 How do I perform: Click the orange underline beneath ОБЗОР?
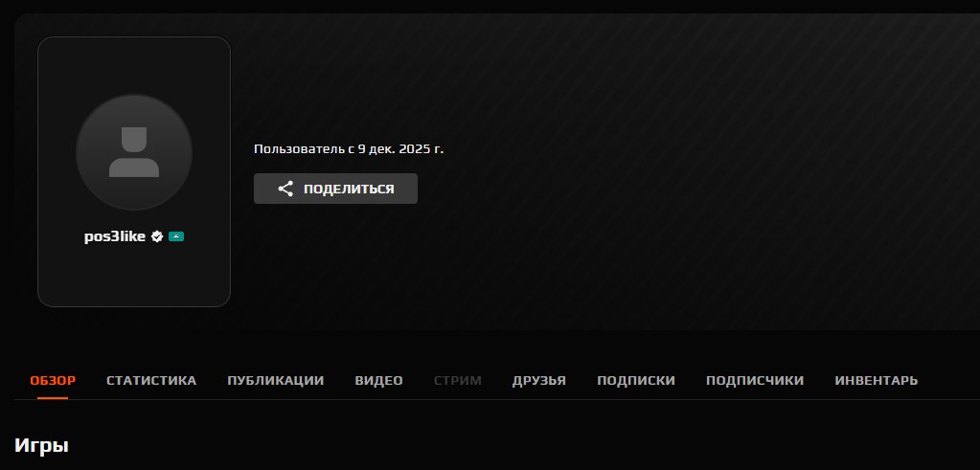tap(53, 397)
